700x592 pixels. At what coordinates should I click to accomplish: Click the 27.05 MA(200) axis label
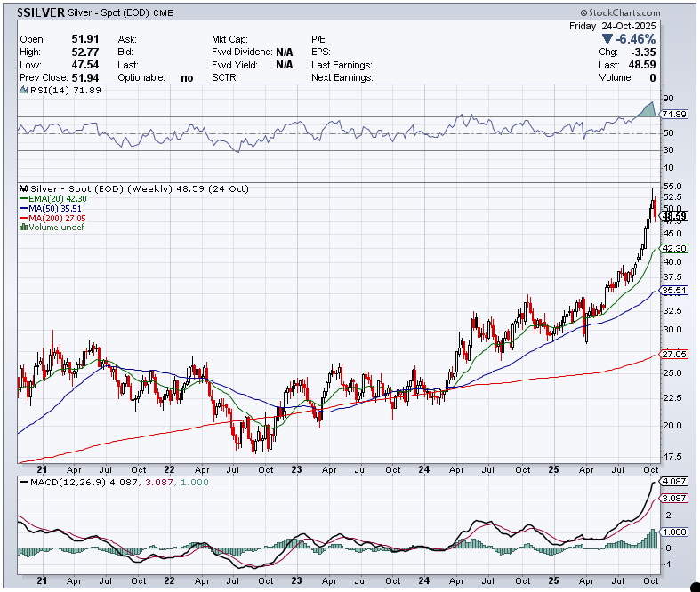click(x=673, y=354)
